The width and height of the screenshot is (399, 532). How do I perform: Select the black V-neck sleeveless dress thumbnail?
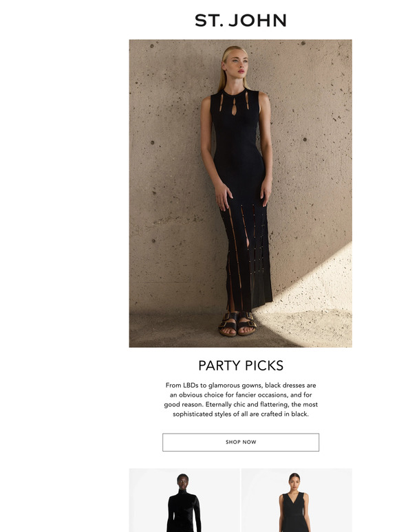tap(296, 500)
